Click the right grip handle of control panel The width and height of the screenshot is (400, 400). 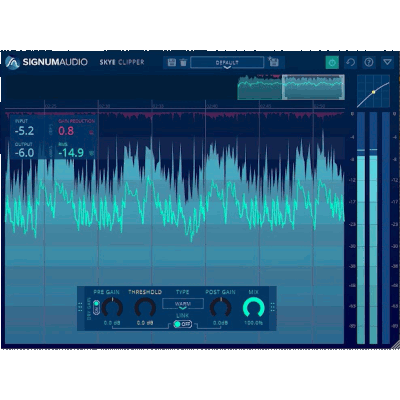point(273,307)
